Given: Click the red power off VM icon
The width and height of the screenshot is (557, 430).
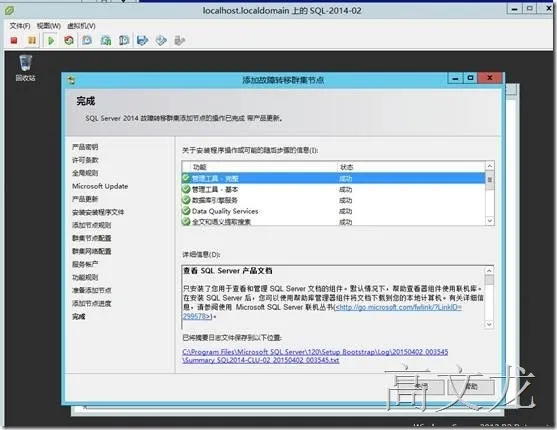Looking at the screenshot, I should pos(14,41).
